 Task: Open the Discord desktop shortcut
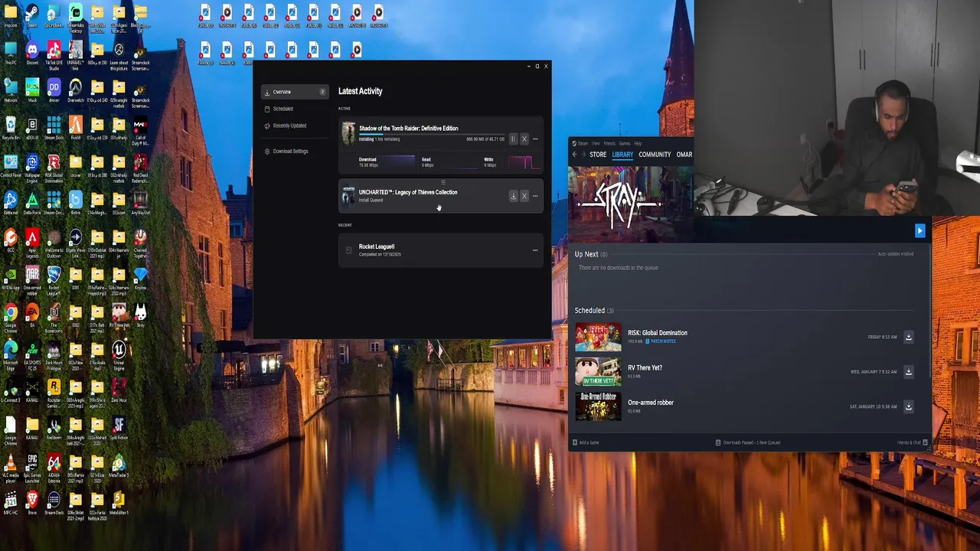(x=32, y=54)
